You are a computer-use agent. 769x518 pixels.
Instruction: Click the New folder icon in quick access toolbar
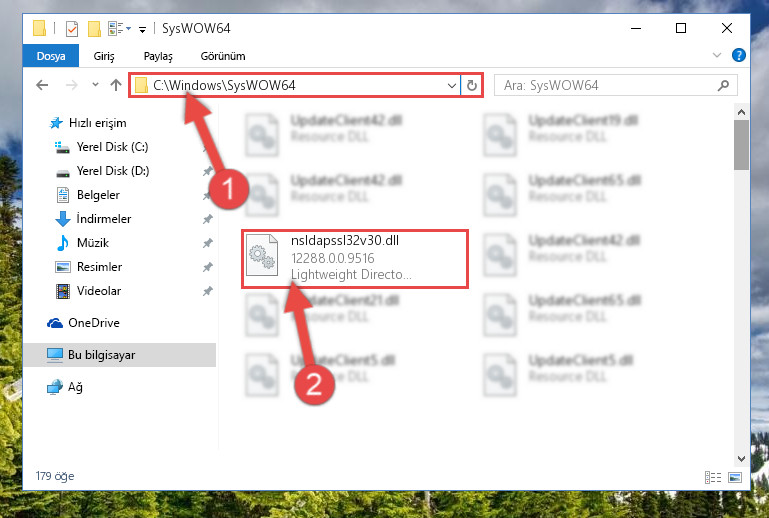(94, 28)
